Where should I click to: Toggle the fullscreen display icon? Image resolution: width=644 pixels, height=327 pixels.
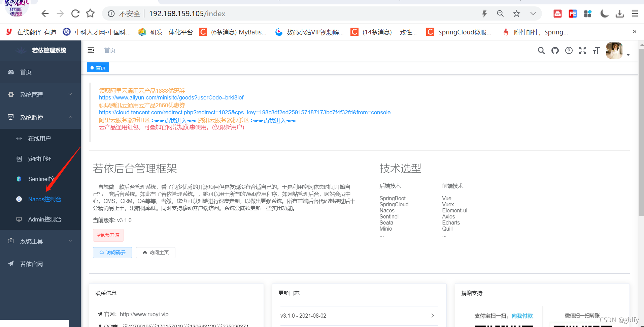click(582, 51)
